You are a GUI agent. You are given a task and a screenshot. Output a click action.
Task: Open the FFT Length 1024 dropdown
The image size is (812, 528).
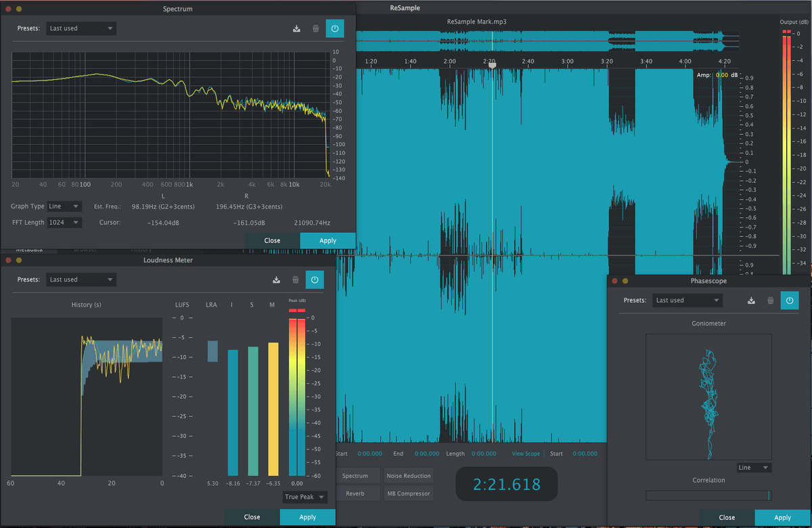coord(64,221)
